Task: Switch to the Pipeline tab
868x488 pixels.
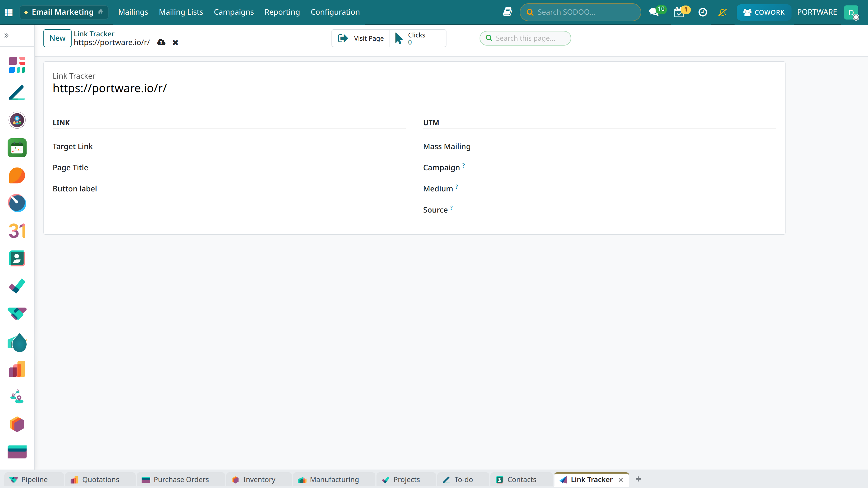Action: coord(34,479)
